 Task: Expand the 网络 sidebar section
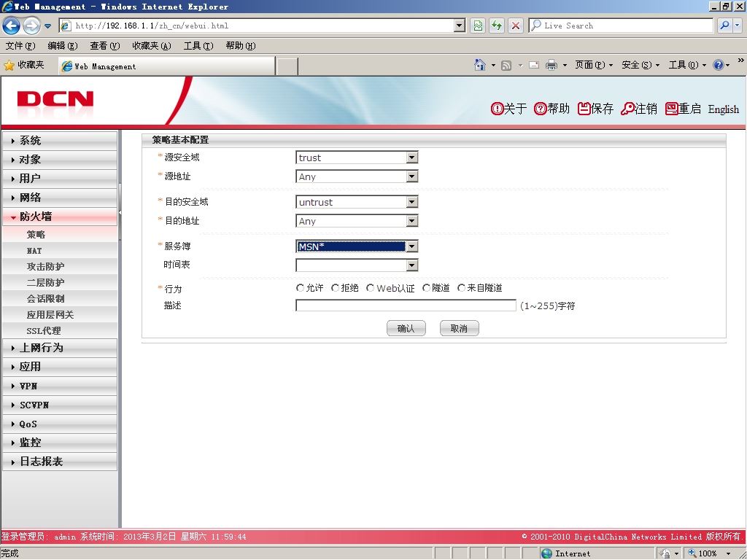(60, 198)
